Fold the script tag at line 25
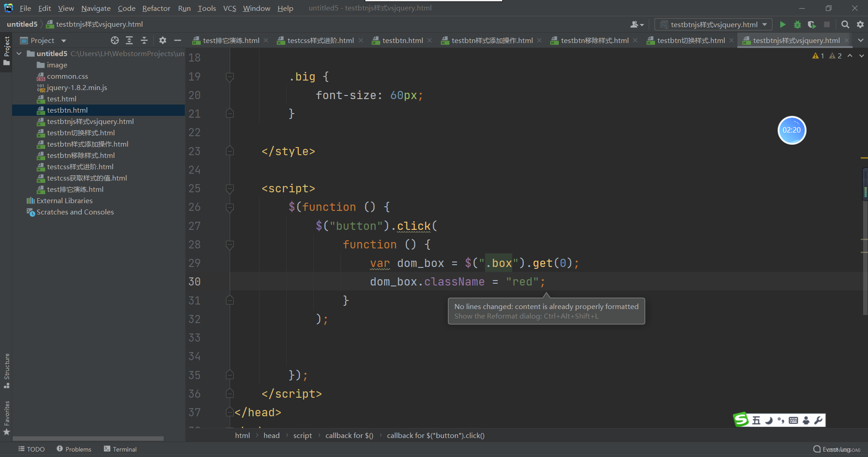 [x=230, y=189]
